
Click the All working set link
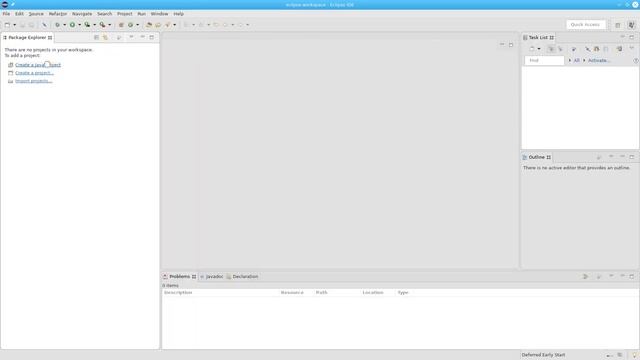577,60
